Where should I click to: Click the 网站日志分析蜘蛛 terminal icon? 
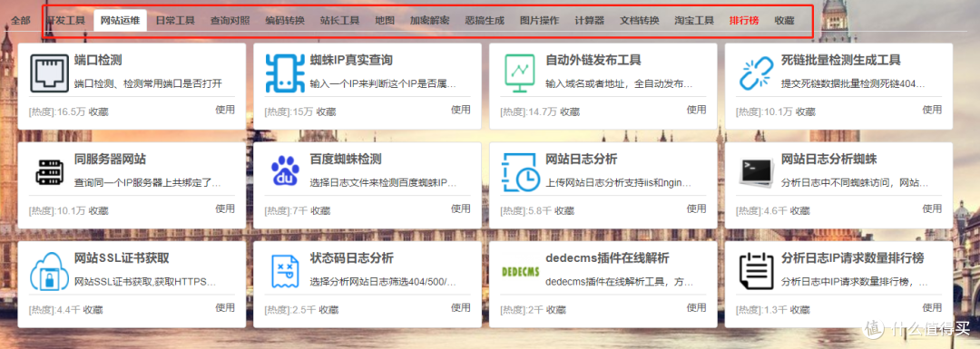pos(756,171)
